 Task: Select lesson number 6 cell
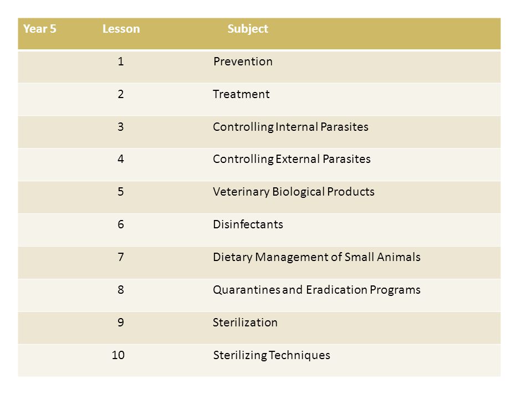tap(121, 224)
